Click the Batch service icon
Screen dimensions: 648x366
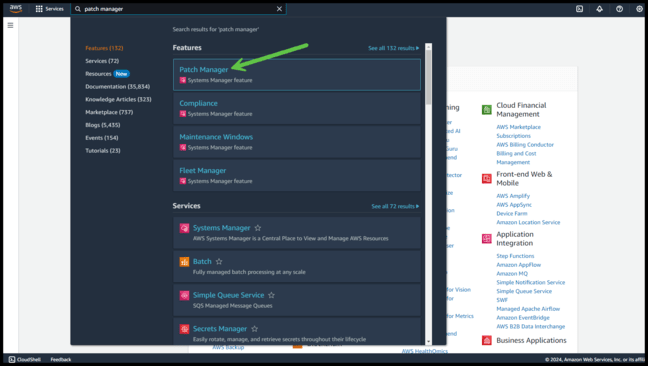(184, 261)
